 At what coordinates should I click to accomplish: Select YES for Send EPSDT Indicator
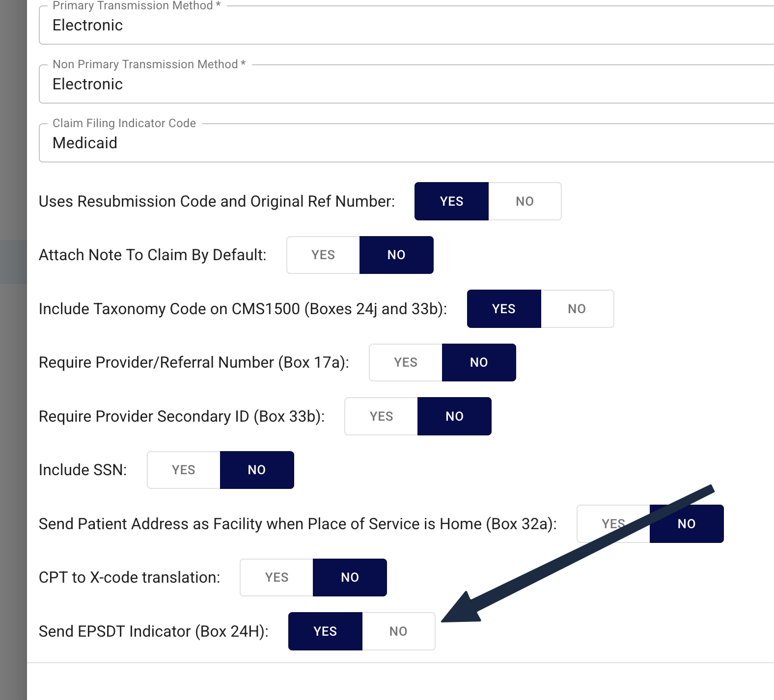325,631
